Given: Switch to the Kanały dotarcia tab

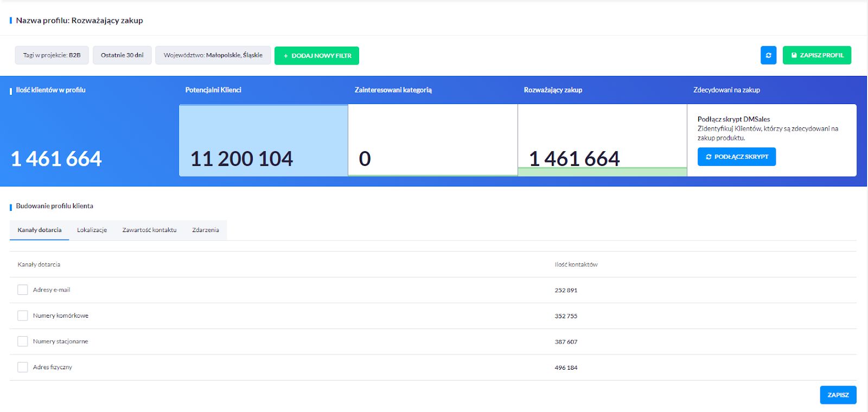Looking at the screenshot, I should (x=40, y=230).
